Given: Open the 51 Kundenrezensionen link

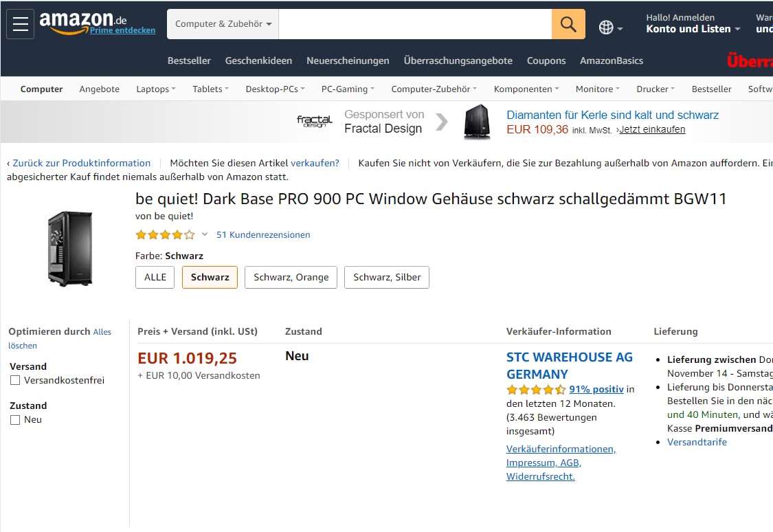Looking at the screenshot, I should [263, 234].
